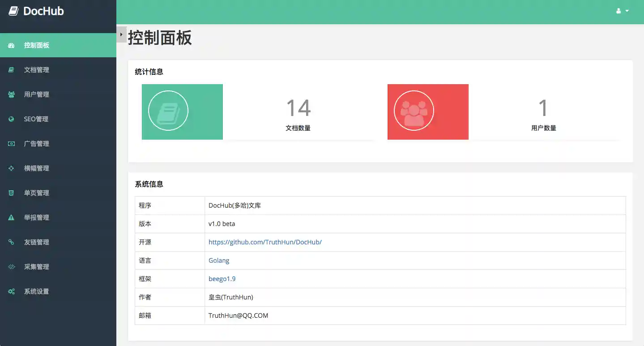Click the gears icon beside 系统设置
The height and width of the screenshot is (346, 644).
coord(11,291)
